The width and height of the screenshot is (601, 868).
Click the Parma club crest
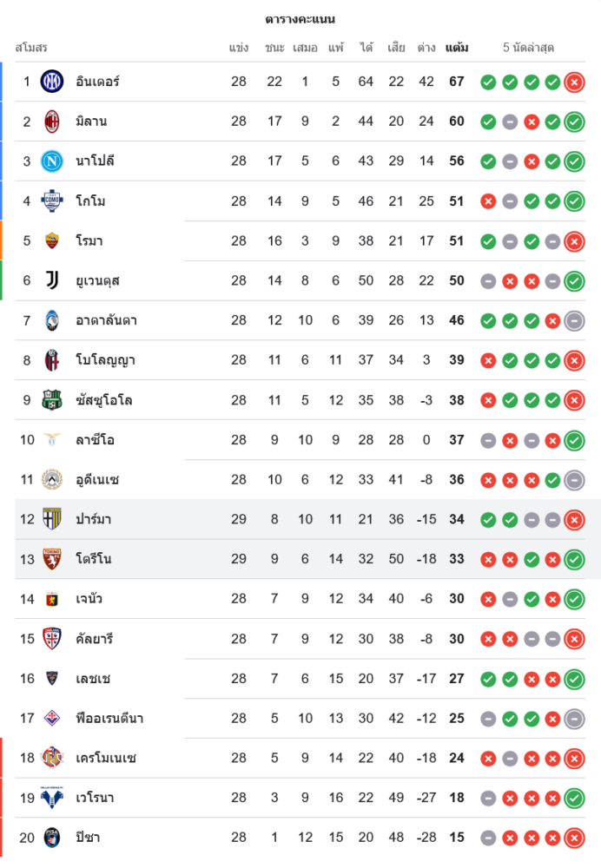[52, 519]
